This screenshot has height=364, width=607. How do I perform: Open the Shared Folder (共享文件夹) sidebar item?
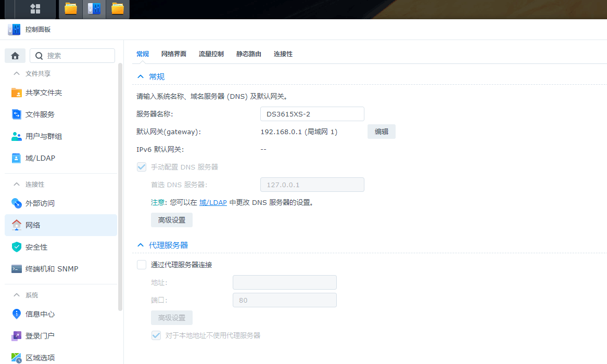click(44, 93)
